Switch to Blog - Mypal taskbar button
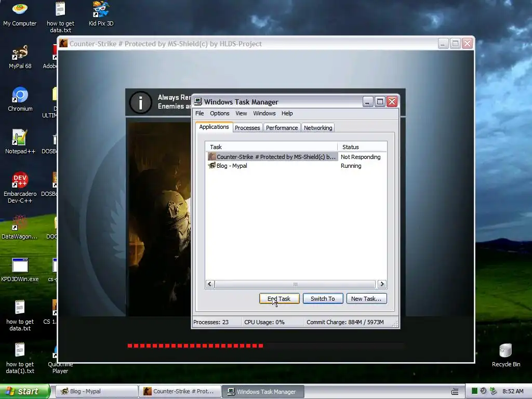Screen dimensions: 532x399 (96, 391)
